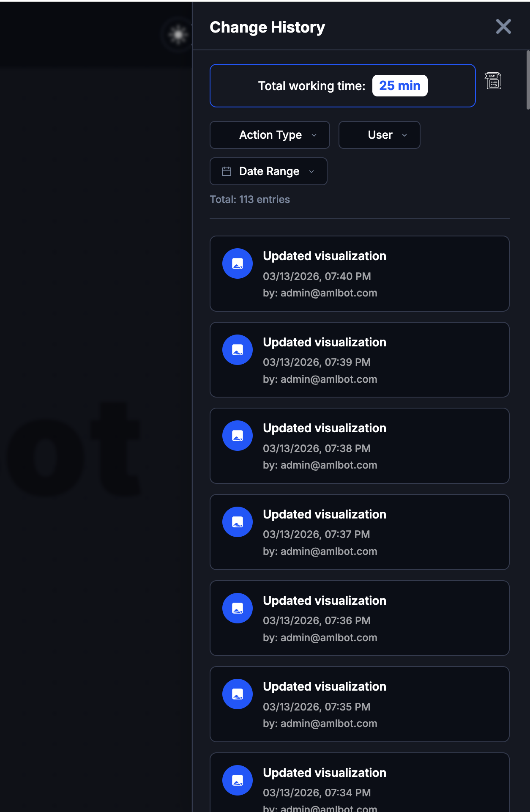Click the 25 min working time badge
Image resolution: width=530 pixels, height=812 pixels.
399,86
